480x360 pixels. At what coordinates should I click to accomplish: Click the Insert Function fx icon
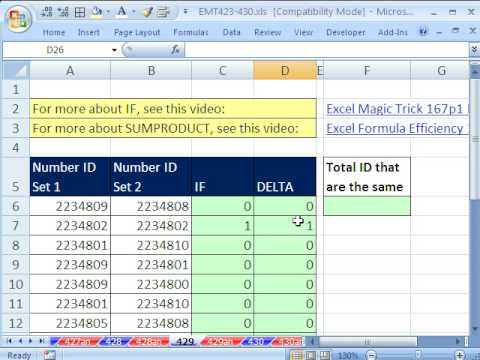(x=176, y=50)
